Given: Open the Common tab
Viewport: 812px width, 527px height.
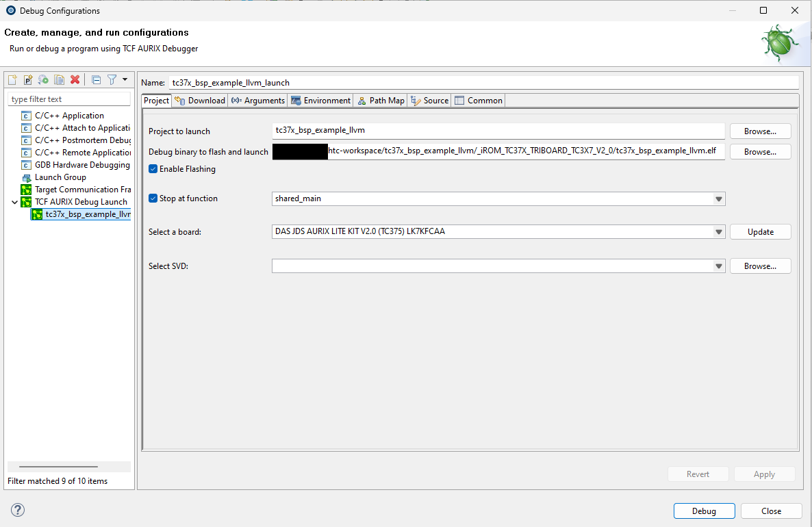Looking at the screenshot, I should click(478, 100).
